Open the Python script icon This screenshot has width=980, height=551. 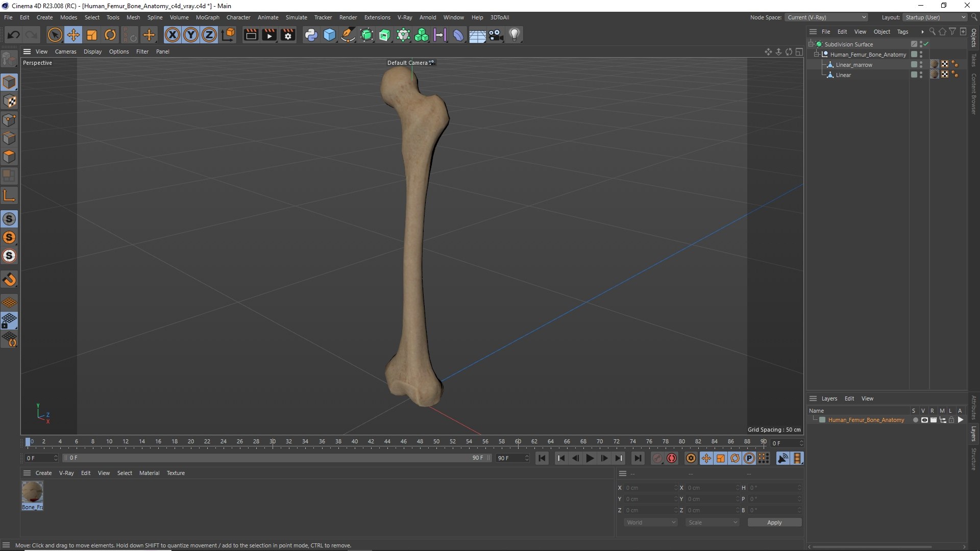click(311, 35)
